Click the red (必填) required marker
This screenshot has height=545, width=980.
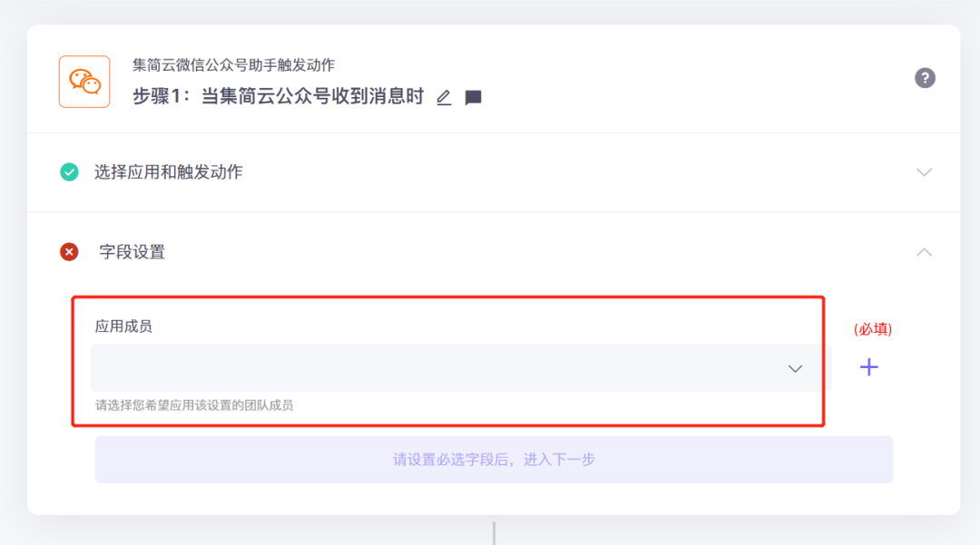click(x=873, y=329)
